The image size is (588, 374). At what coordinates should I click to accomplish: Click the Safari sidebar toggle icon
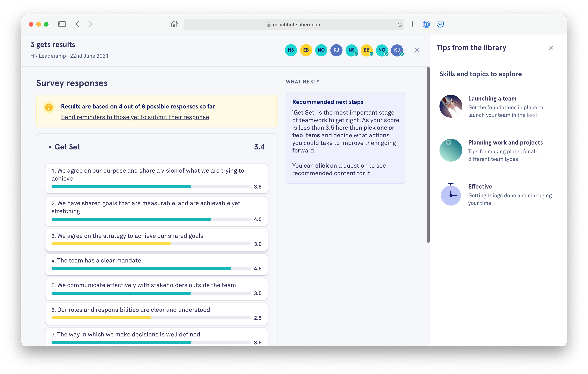pos(62,24)
